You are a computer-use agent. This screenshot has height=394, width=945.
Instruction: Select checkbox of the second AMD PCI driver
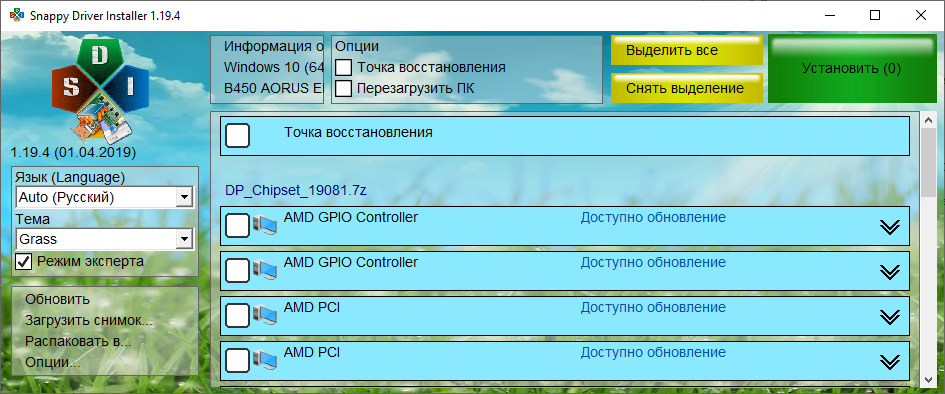coord(237,360)
